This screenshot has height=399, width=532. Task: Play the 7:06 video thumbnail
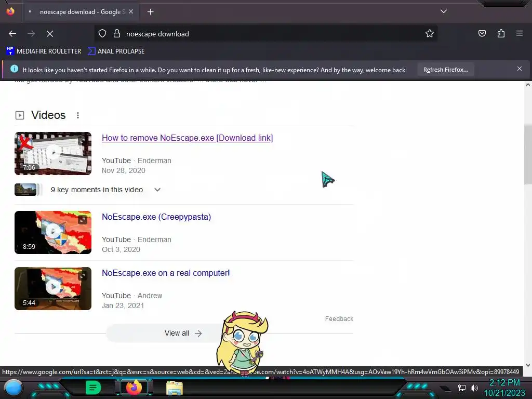(53, 153)
